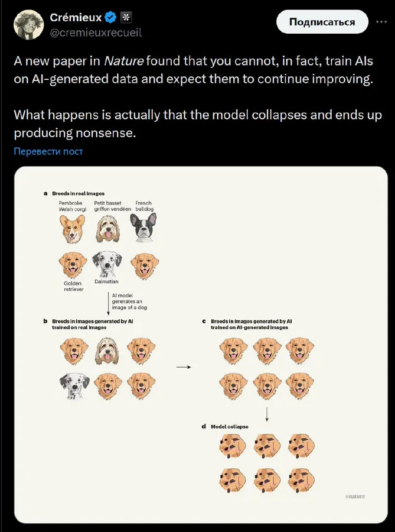This screenshot has width=395, height=532.
Task: Click the blue verified checkmark badge
Action: pos(110,18)
